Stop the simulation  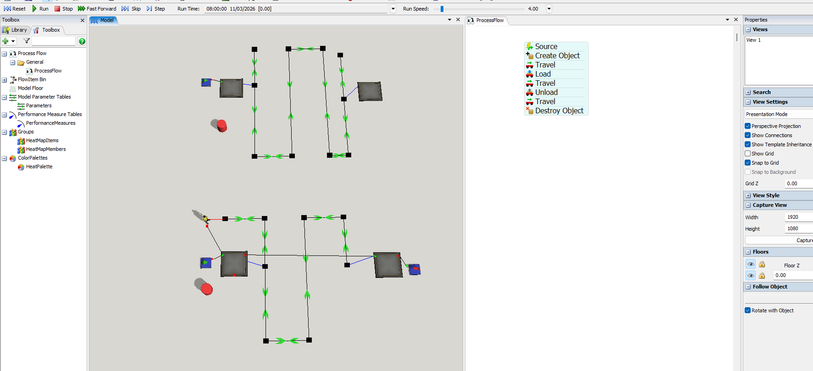click(64, 9)
